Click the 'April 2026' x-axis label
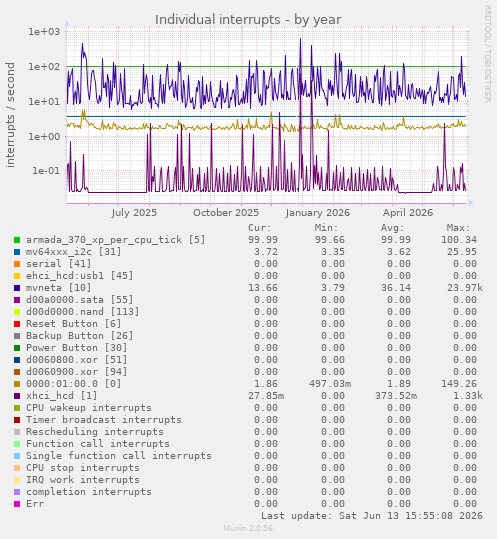497x539 pixels. coord(408,213)
